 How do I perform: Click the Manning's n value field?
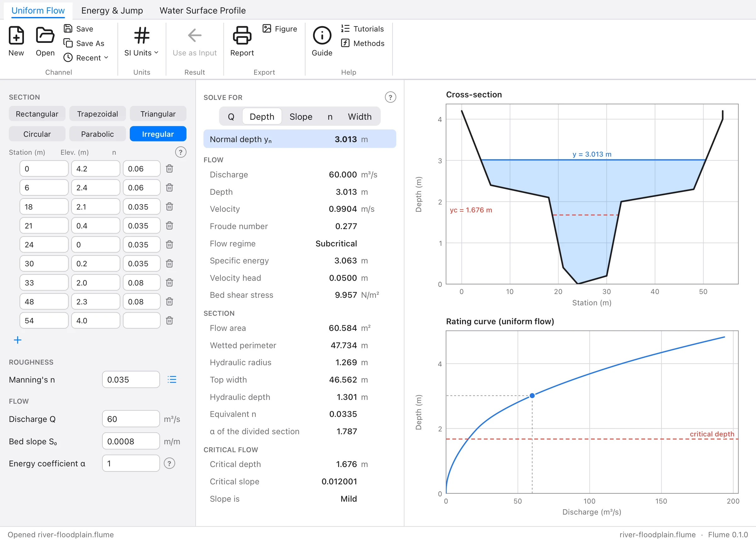tap(131, 380)
